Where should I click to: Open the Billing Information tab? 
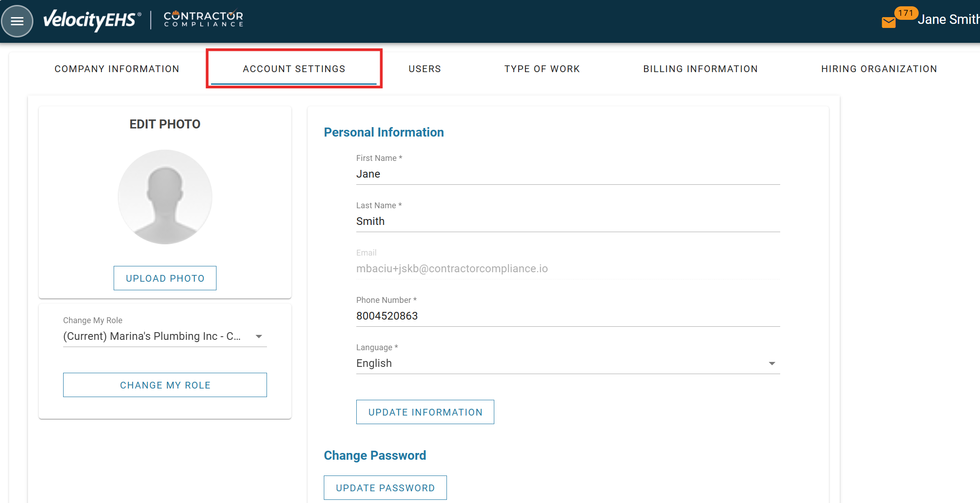[700, 69]
